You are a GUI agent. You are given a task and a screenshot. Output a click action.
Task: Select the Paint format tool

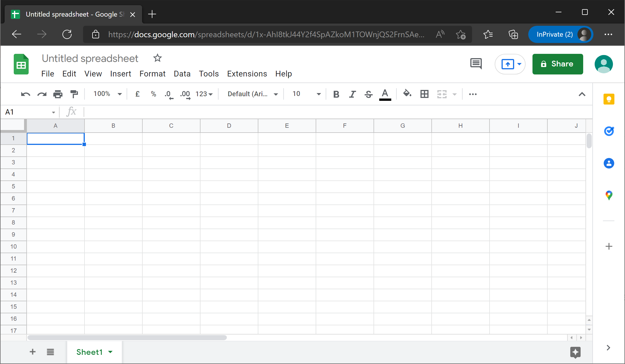(x=74, y=94)
